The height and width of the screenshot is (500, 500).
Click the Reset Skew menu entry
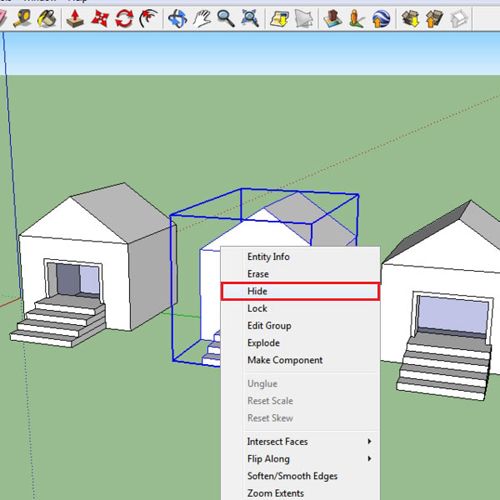(300, 418)
